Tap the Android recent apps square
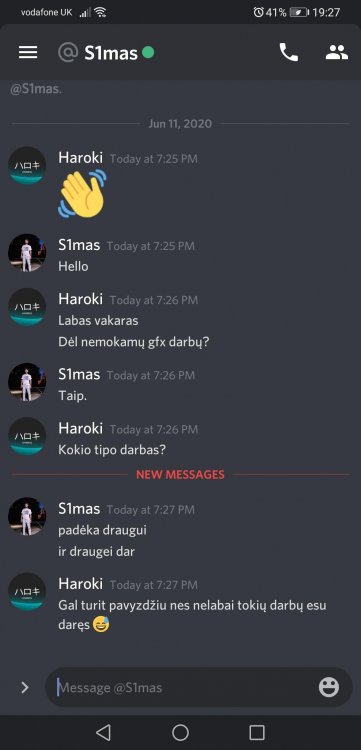Viewport: 361px width, 750px height. (x=257, y=732)
